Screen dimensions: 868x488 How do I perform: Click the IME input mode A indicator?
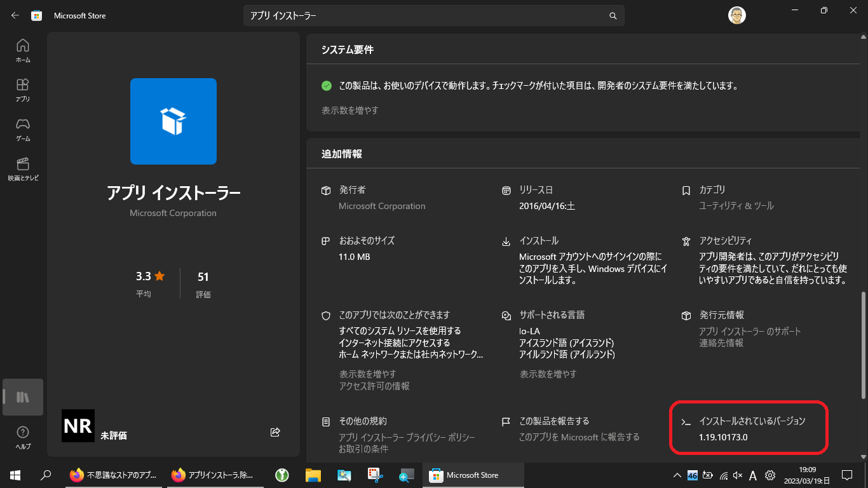click(x=753, y=475)
